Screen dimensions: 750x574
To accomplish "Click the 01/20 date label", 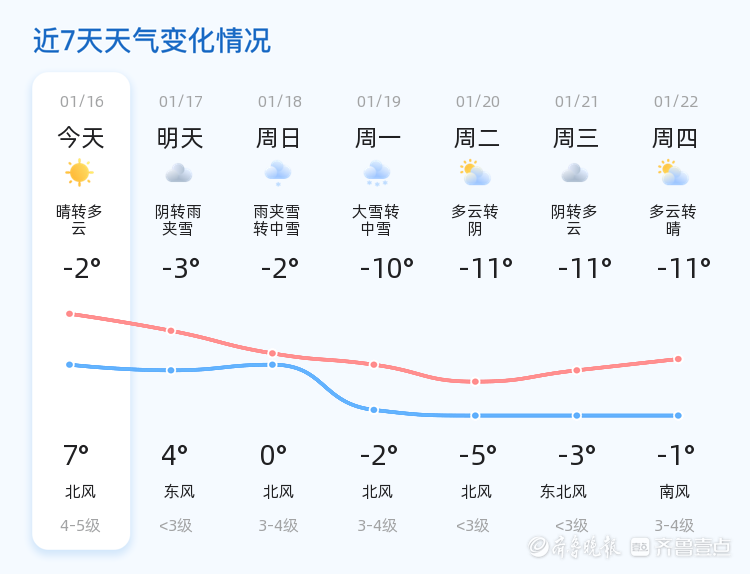I will (477, 101).
